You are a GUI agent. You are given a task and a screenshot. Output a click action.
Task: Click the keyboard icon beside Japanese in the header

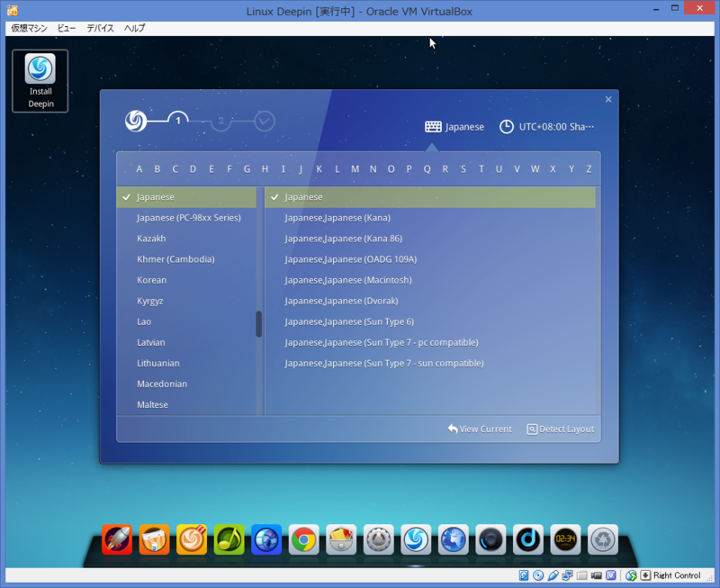coord(433,126)
